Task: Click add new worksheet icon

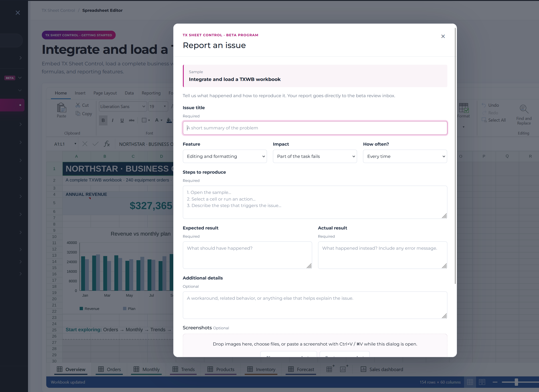Action: point(330,369)
